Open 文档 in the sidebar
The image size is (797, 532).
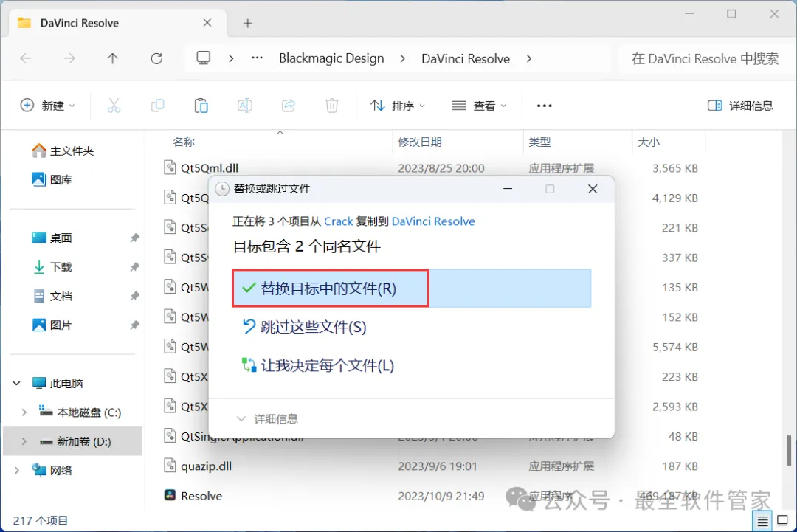tap(52, 296)
